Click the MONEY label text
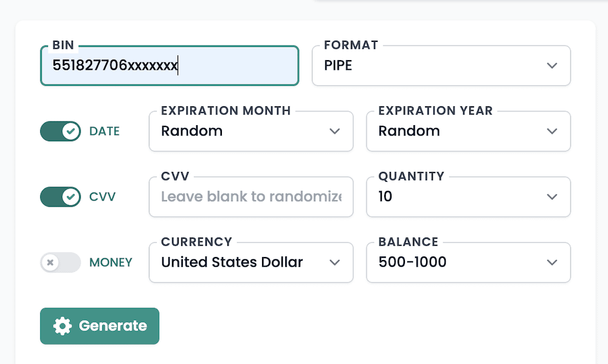Screen dimensions: 608x364 (x=111, y=263)
